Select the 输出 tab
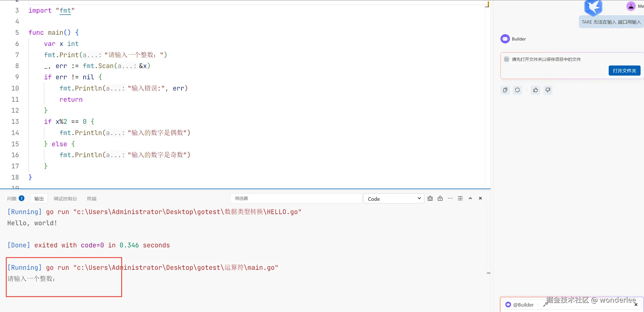644x312 pixels. coord(39,199)
